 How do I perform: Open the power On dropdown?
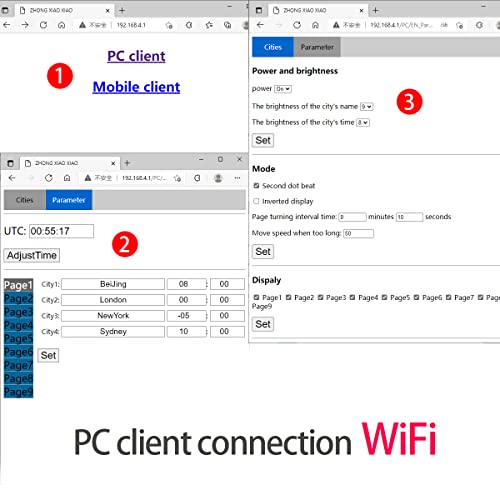pyautogui.click(x=283, y=89)
